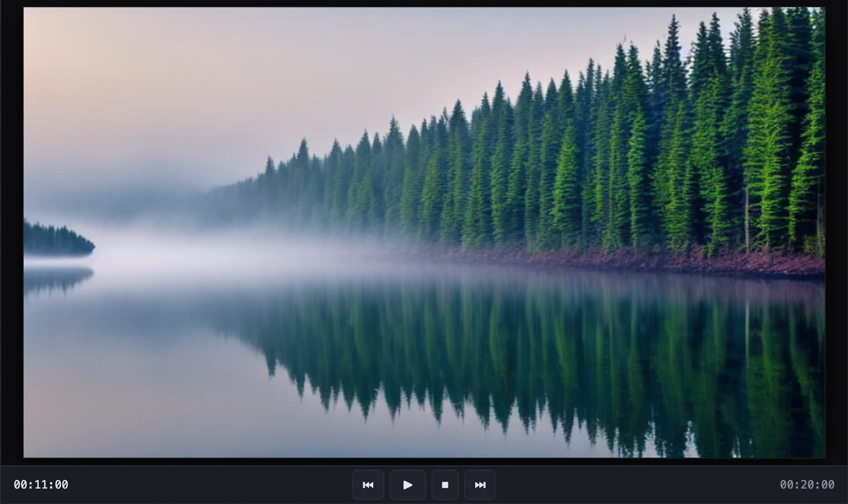
Task: Click the total duration 00:20:00 readout
Action: pos(807,485)
